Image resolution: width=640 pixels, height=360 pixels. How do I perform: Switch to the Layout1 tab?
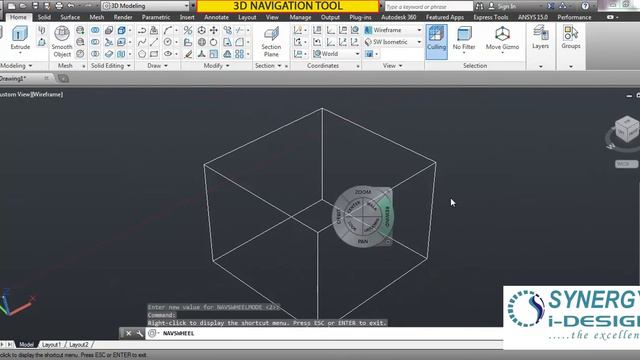pos(51,345)
